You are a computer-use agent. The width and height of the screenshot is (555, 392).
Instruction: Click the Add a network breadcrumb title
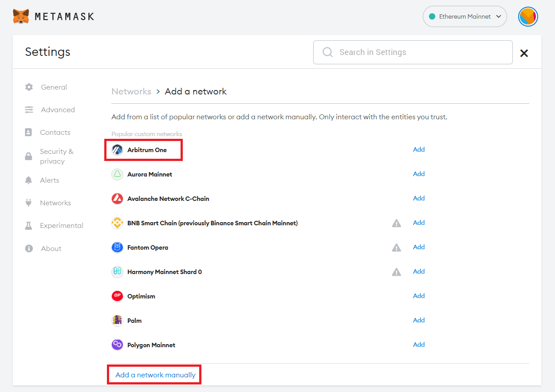[196, 91]
